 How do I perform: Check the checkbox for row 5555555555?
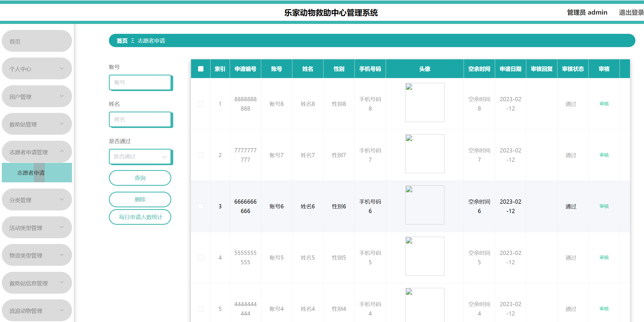201,257
